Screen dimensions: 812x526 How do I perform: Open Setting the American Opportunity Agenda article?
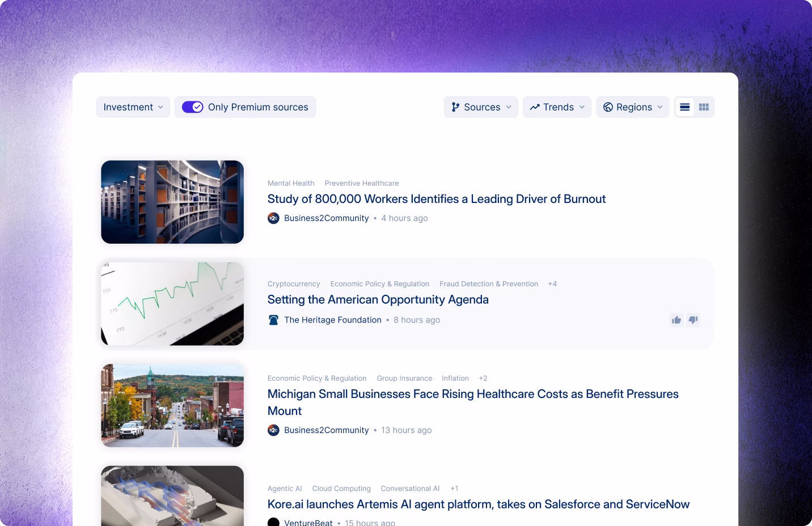(378, 300)
